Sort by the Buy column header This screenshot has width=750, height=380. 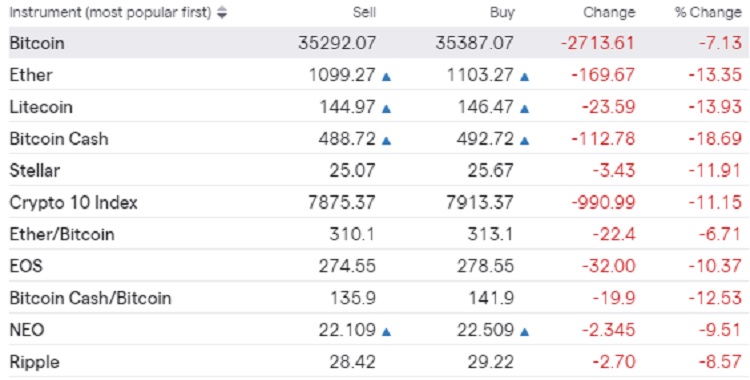tap(502, 13)
